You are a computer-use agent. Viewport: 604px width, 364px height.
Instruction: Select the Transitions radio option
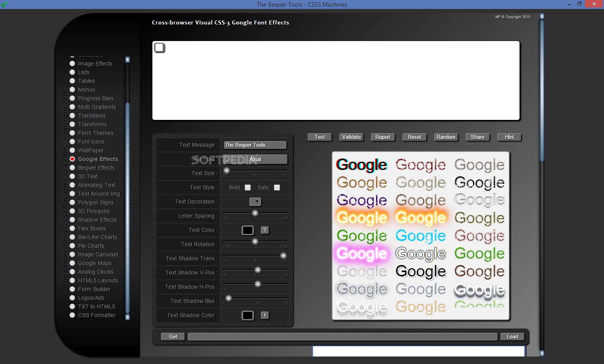72,116
